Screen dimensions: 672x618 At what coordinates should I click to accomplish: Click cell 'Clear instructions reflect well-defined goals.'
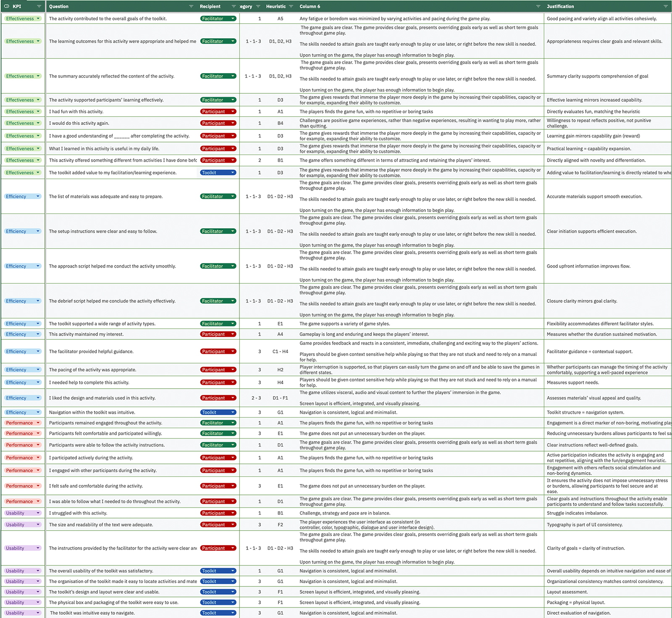coord(592,445)
